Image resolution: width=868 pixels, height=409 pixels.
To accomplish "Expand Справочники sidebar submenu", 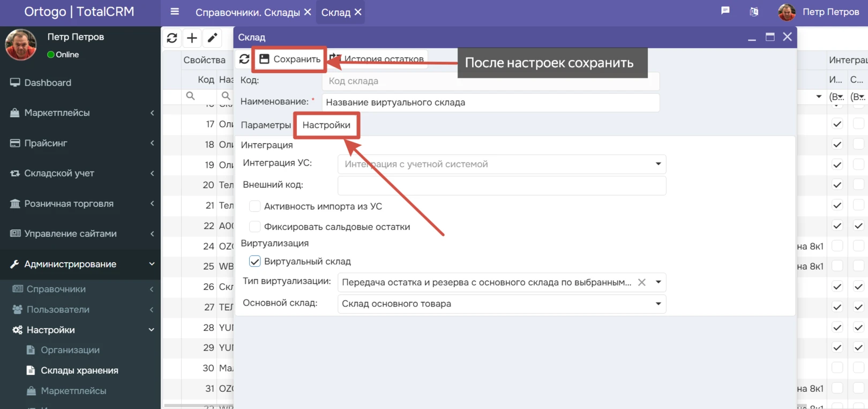I will [152, 289].
